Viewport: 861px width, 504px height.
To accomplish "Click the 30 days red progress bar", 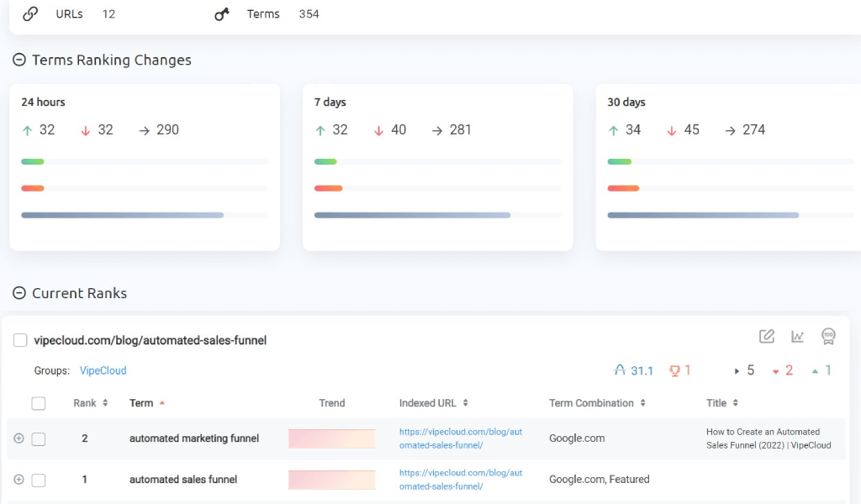I will [623, 188].
